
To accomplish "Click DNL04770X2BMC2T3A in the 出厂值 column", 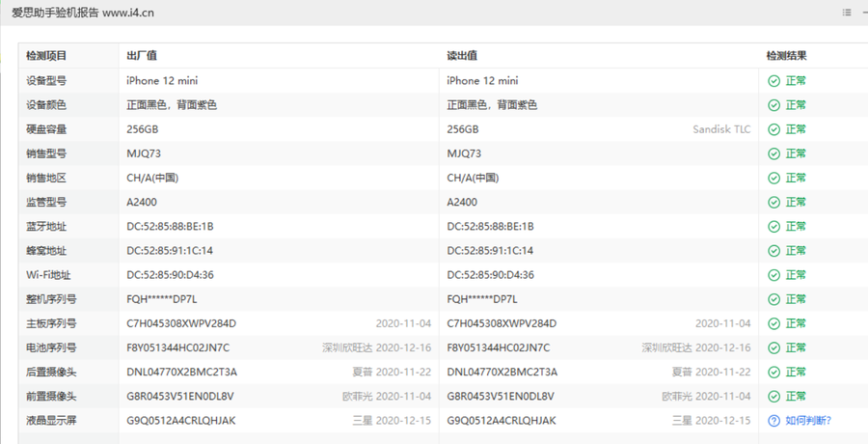I will point(182,372).
